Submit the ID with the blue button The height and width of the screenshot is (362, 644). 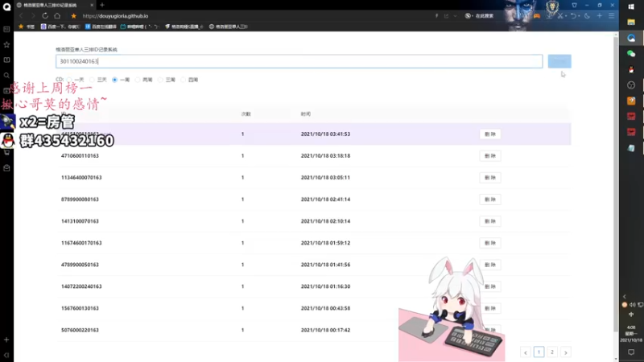(x=559, y=61)
